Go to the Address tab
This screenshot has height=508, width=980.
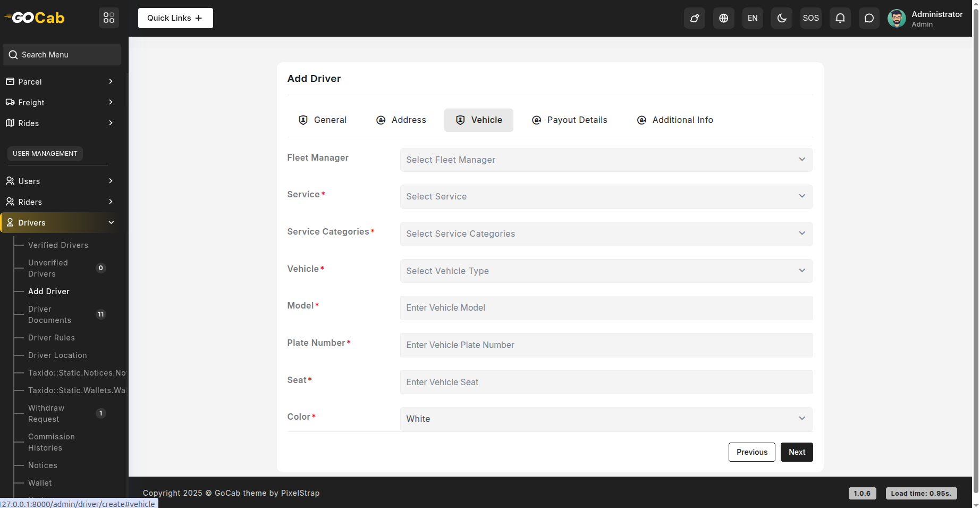coord(401,120)
